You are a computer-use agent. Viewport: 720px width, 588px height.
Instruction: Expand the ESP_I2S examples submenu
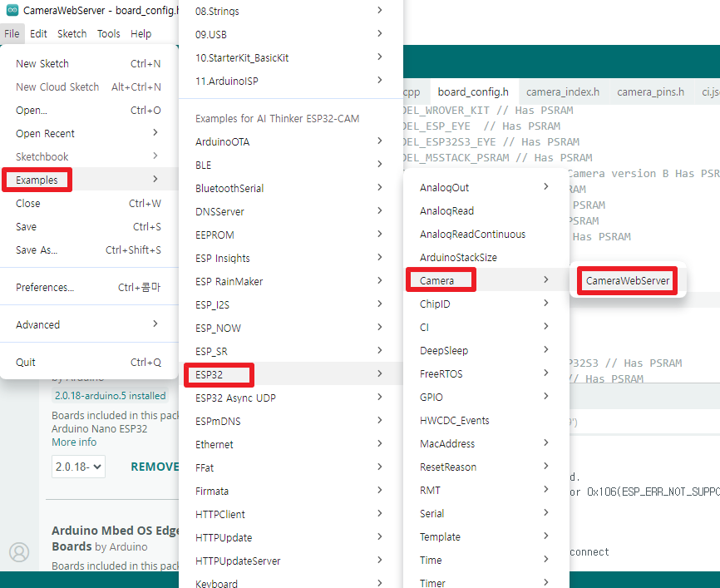tap(291, 304)
